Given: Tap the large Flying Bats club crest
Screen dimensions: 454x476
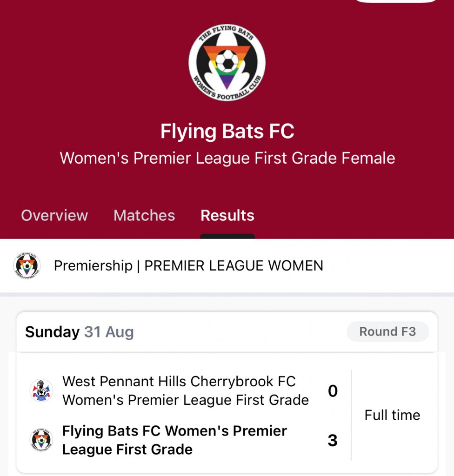Looking at the screenshot, I should (x=227, y=63).
